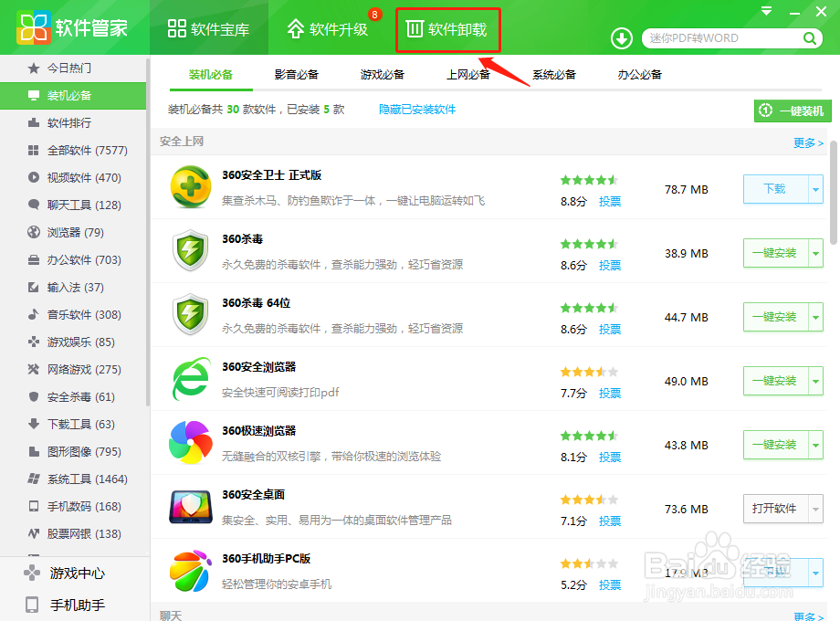Click the 游戏中心 clover icon
This screenshot has height=621, width=840.
(32, 573)
